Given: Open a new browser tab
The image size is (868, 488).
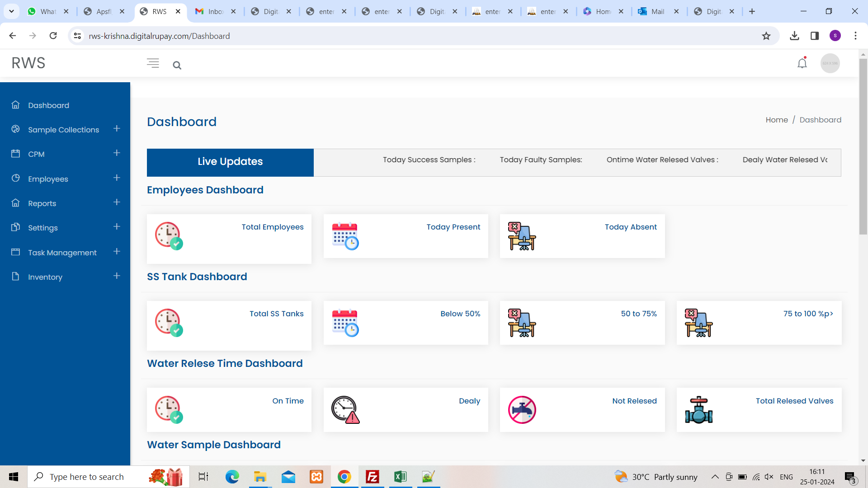Looking at the screenshot, I should 752,11.
